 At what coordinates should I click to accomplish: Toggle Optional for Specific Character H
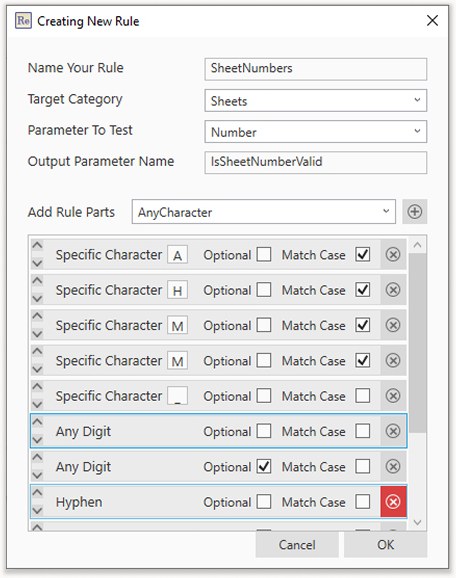click(264, 290)
